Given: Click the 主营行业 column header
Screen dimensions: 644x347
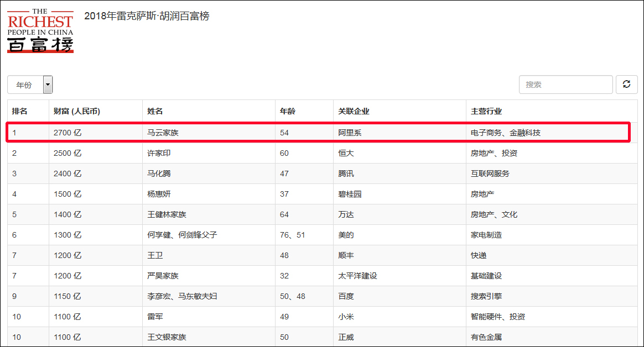Looking at the screenshot, I should coord(486,111).
